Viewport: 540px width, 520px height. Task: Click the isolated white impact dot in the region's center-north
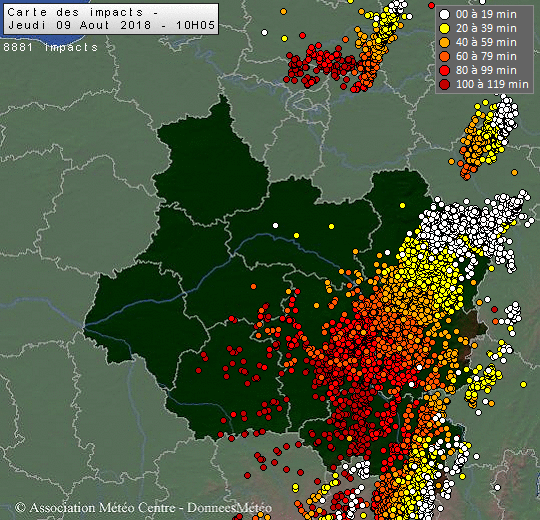pyautogui.click(x=276, y=226)
